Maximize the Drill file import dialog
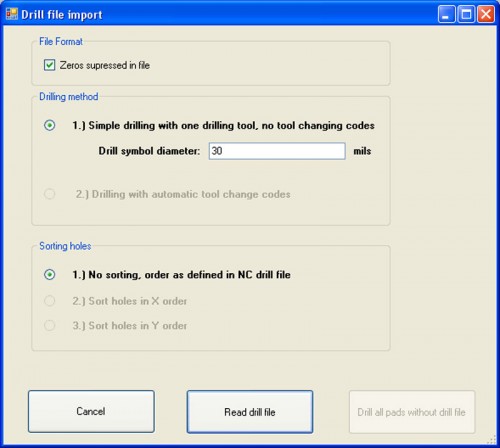The image size is (500, 448). (466, 14)
